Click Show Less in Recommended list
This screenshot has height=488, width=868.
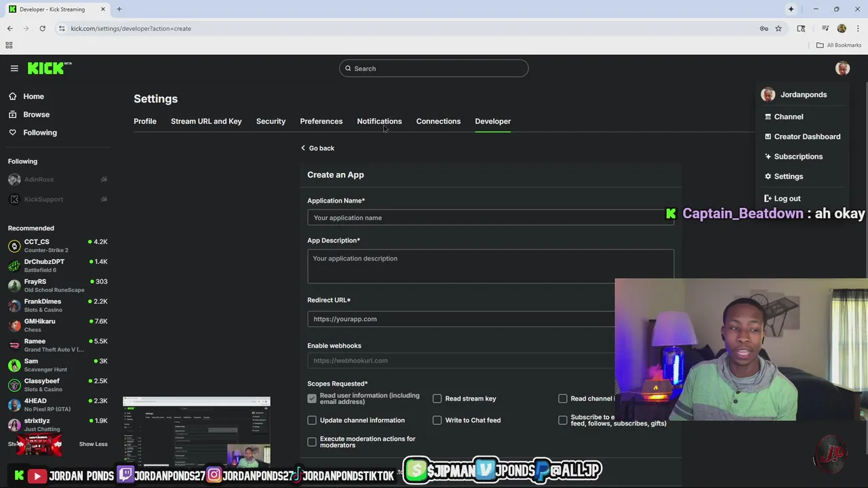[x=93, y=444]
